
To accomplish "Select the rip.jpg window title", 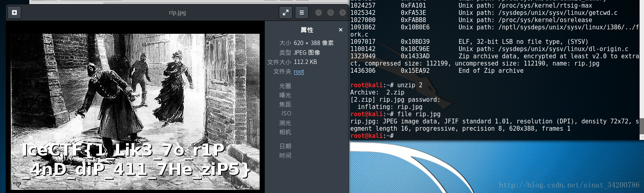I will coord(177,12).
